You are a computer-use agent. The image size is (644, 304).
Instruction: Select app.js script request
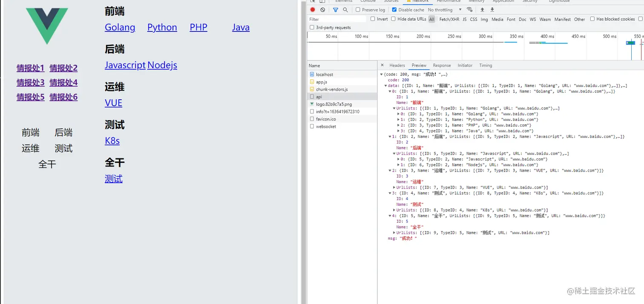(x=342, y=82)
